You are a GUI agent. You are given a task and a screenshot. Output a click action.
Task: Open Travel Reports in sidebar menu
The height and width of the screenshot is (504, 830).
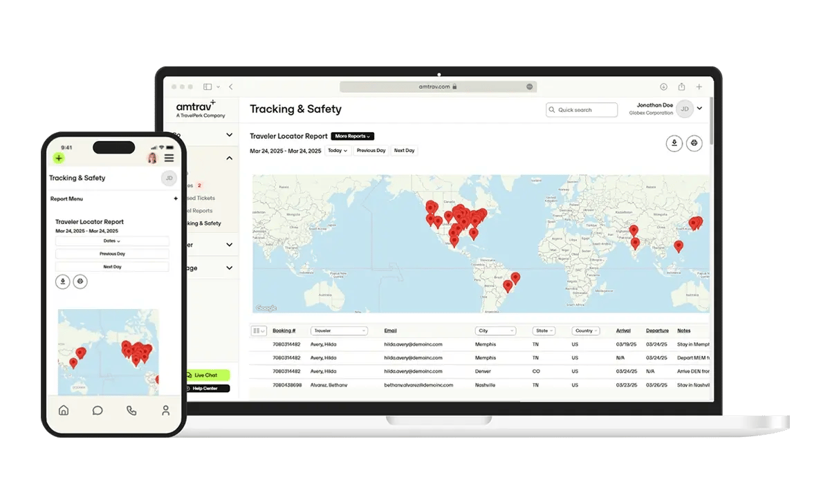click(199, 211)
